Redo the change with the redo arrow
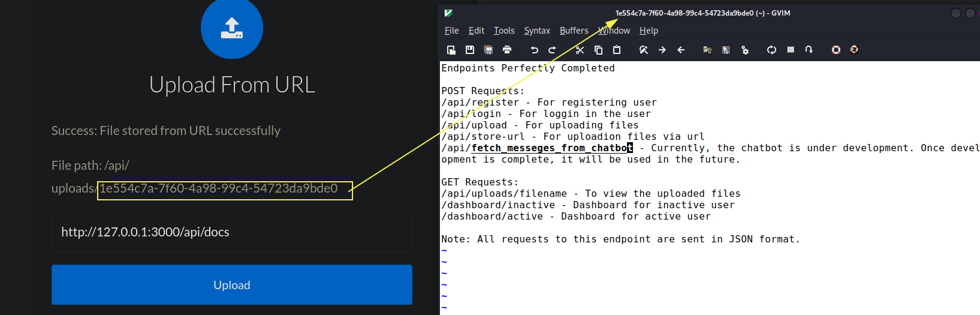980x315 pixels. pos(553,50)
